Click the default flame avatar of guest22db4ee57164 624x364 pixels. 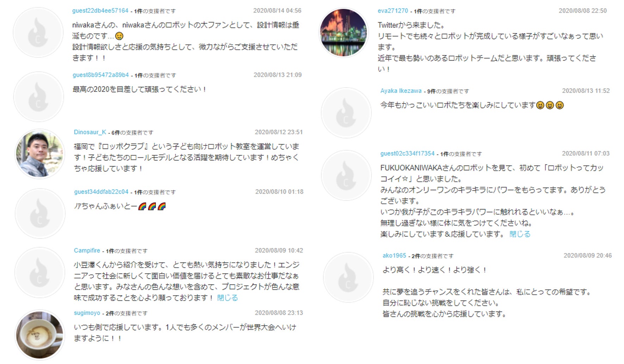pyautogui.click(x=38, y=32)
